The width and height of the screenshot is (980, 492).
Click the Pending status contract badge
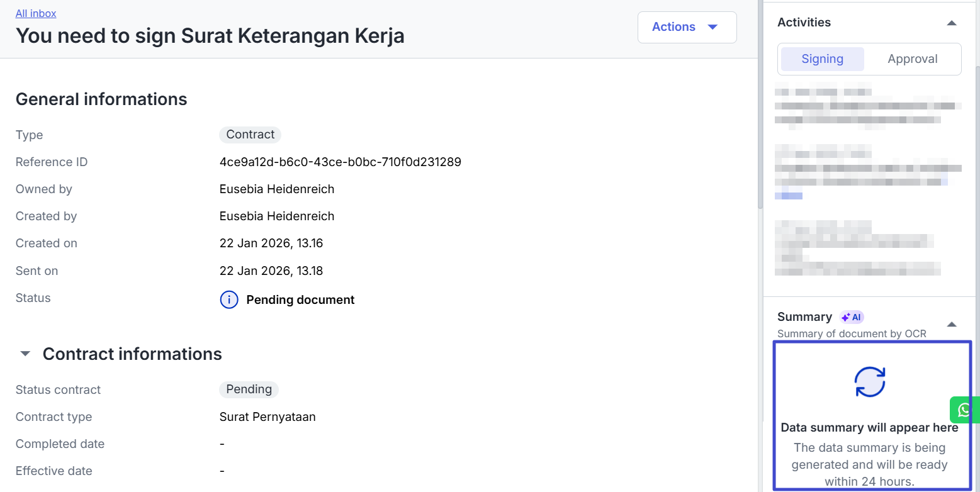pos(249,389)
